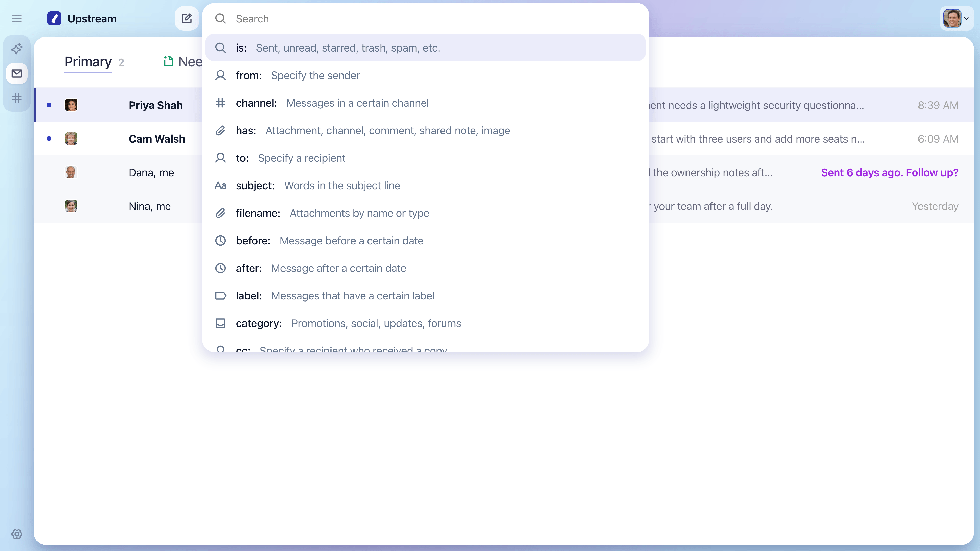Image resolution: width=980 pixels, height=551 pixels.
Task: Open Priya Shah's email thread
Action: 504,105
